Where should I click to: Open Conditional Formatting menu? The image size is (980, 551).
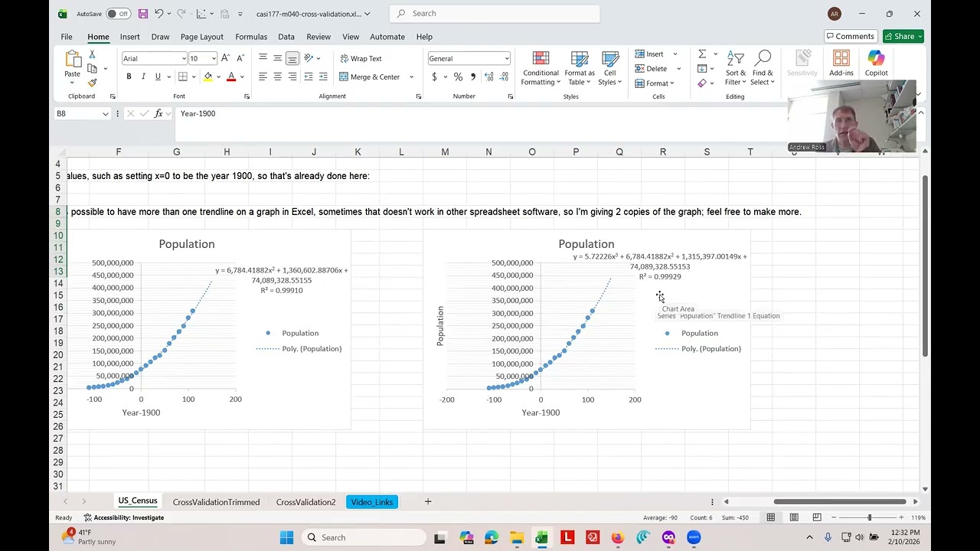(x=541, y=69)
